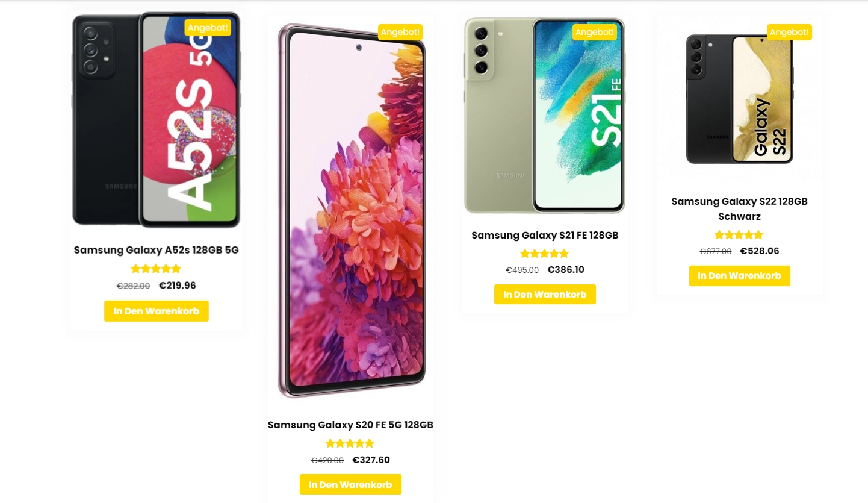The width and height of the screenshot is (868, 503).
Task: Add Samsung Galaxy S22 to the Warenkorb
Action: coord(740,276)
